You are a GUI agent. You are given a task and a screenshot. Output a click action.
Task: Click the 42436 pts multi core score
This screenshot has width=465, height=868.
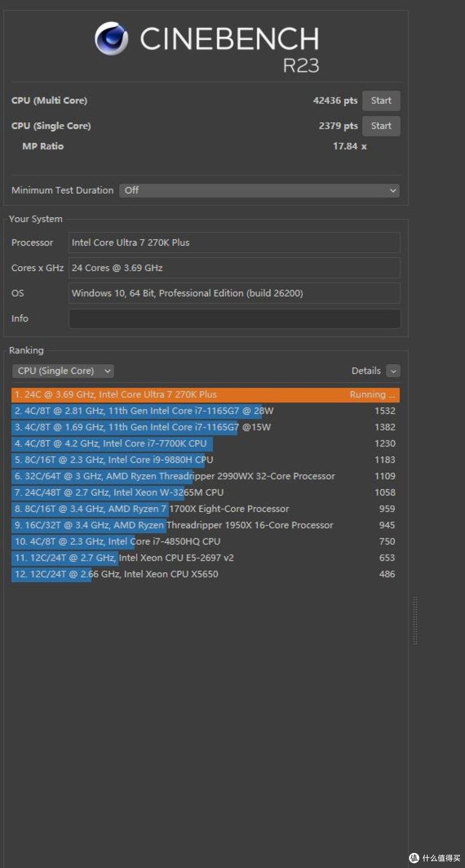pyautogui.click(x=335, y=101)
